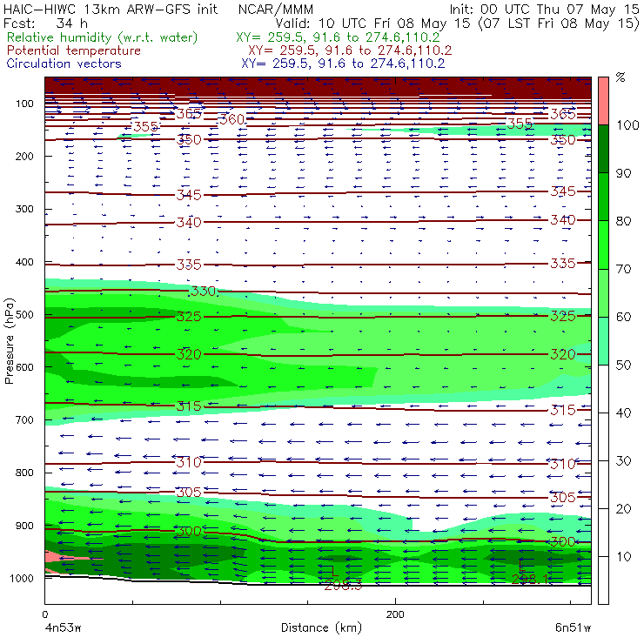Select the red XY coordinates line

[350, 50]
